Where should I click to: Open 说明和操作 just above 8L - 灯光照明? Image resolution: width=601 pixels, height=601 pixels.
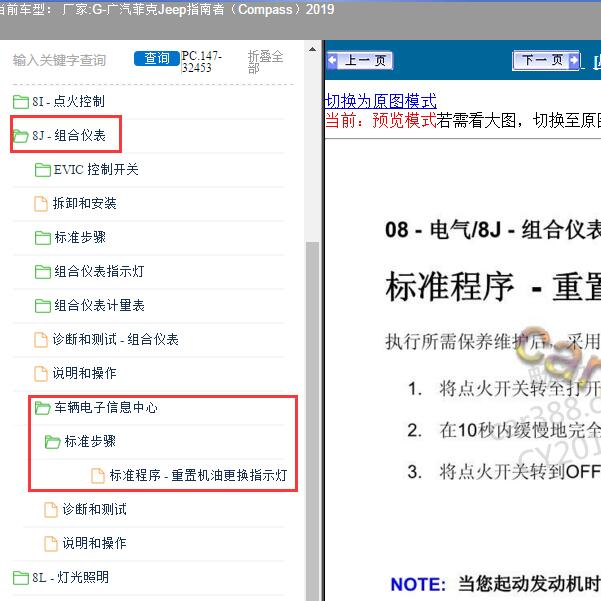[x=94, y=543]
